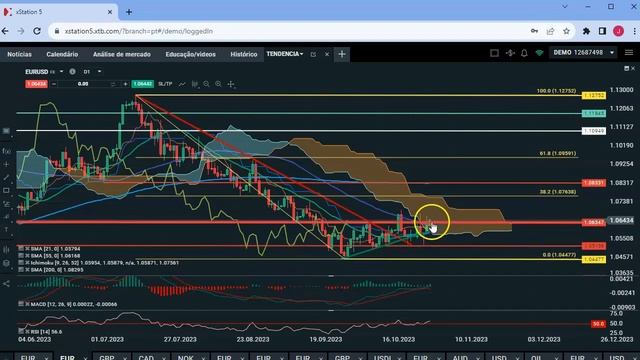Click the RSI 50.0 level label
The width and height of the screenshot is (640, 360).
(x=598, y=324)
